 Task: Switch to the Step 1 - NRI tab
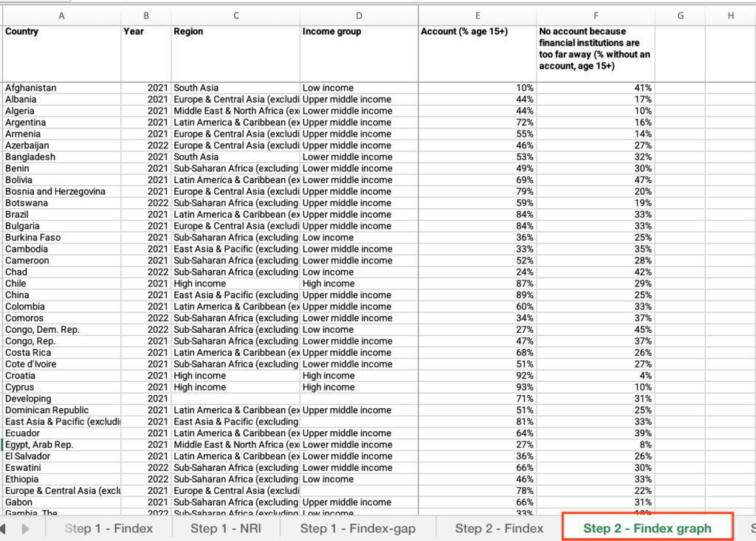[226, 528]
